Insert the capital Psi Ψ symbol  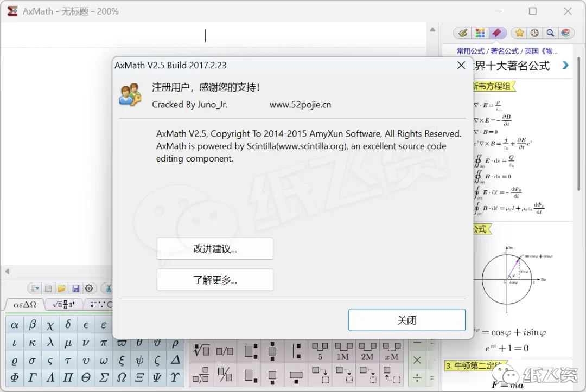[x=157, y=377]
